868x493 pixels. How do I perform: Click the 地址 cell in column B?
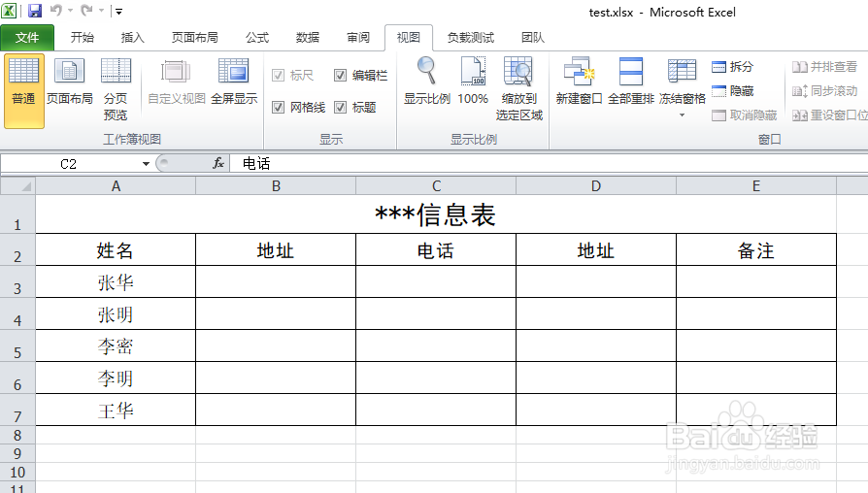coord(276,250)
